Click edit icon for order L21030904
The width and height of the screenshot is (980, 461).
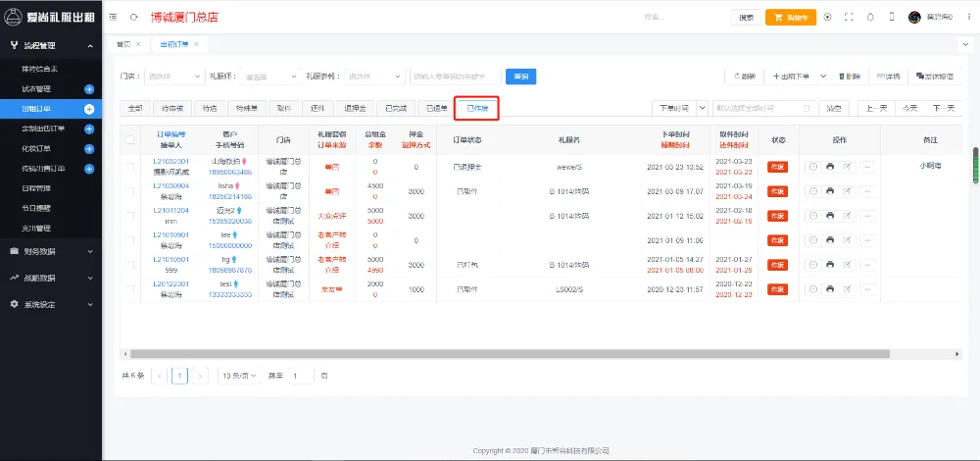pos(848,191)
